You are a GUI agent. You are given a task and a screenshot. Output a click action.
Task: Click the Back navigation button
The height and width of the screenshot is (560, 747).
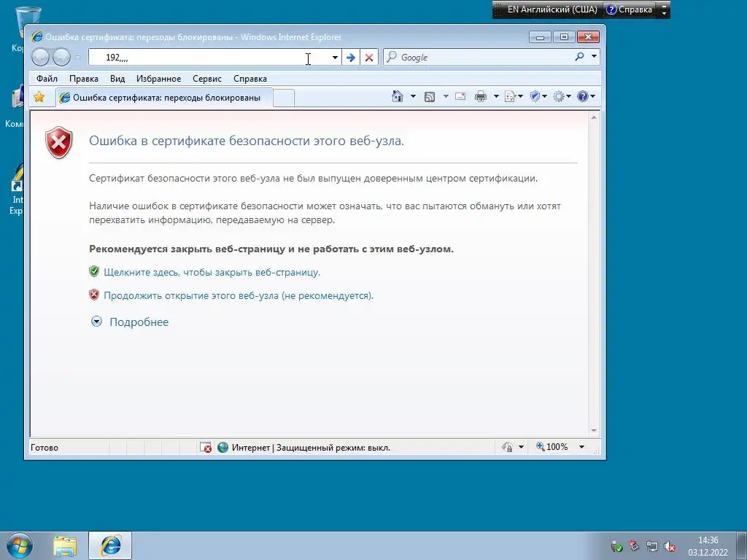tap(41, 57)
